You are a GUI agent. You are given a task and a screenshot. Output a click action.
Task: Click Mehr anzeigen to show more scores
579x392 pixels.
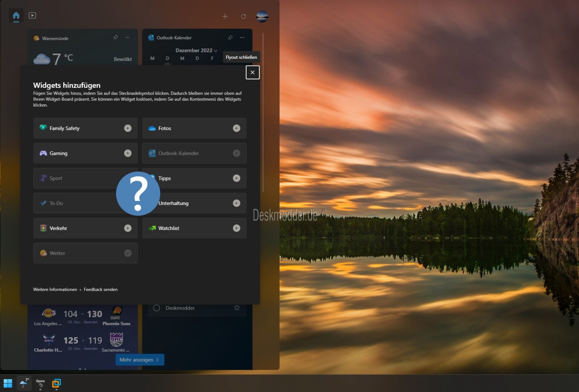(139, 360)
